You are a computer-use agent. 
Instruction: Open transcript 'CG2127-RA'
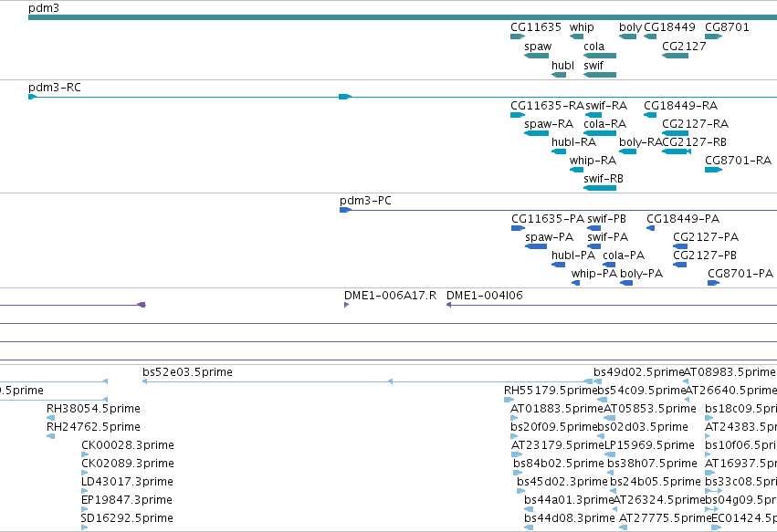tap(695, 124)
